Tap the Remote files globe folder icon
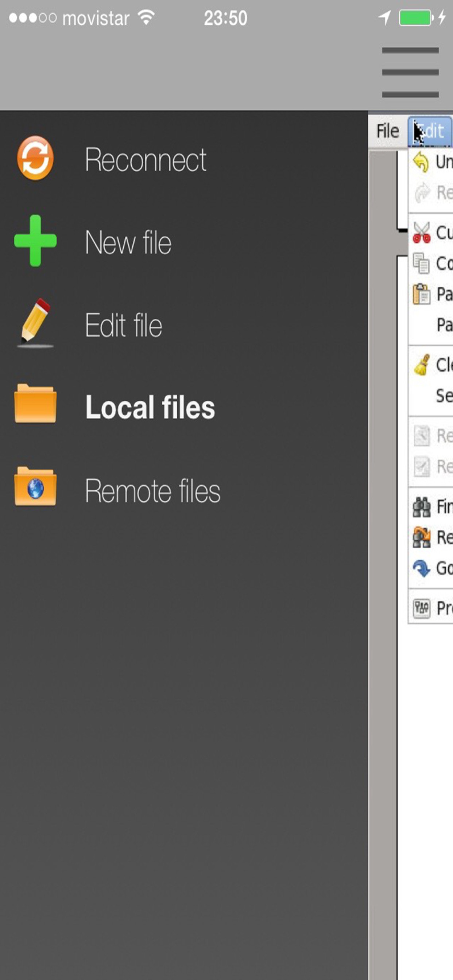 [35, 487]
